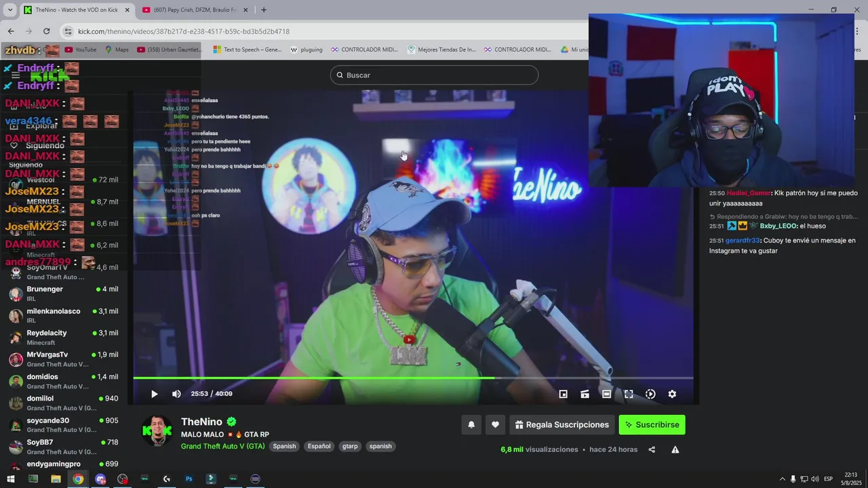Open Photoshop from the taskbar

pos(189,479)
